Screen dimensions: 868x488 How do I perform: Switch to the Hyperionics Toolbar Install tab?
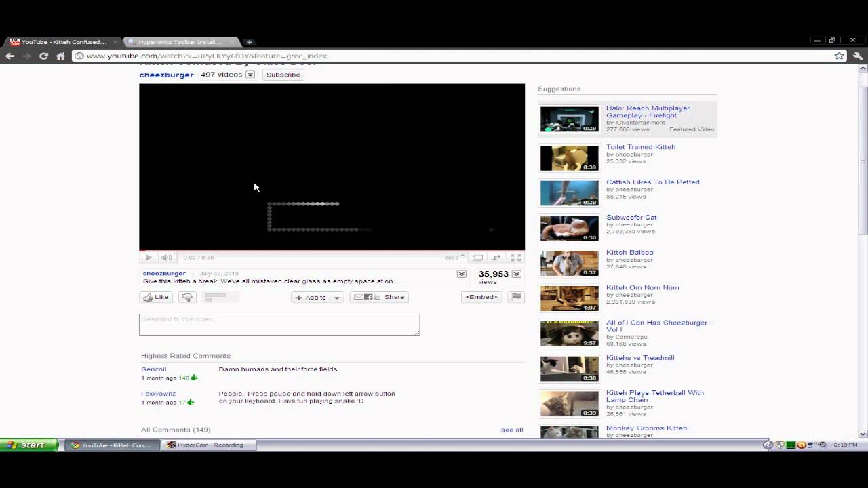pyautogui.click(x=180, y=42)
